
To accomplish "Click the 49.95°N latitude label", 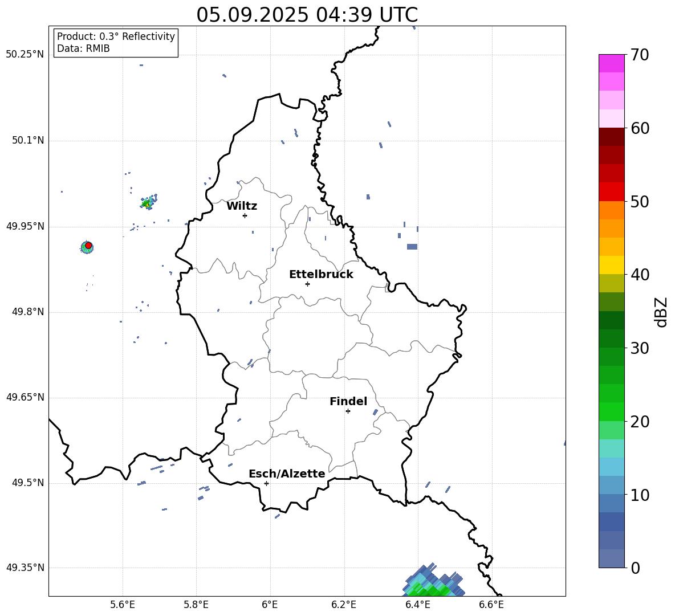I will click(x=25, y=226).
